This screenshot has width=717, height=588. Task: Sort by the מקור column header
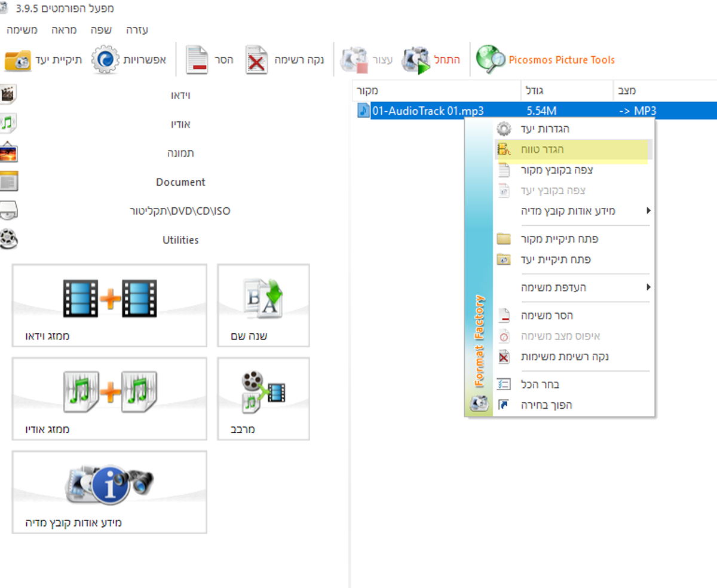436,91
